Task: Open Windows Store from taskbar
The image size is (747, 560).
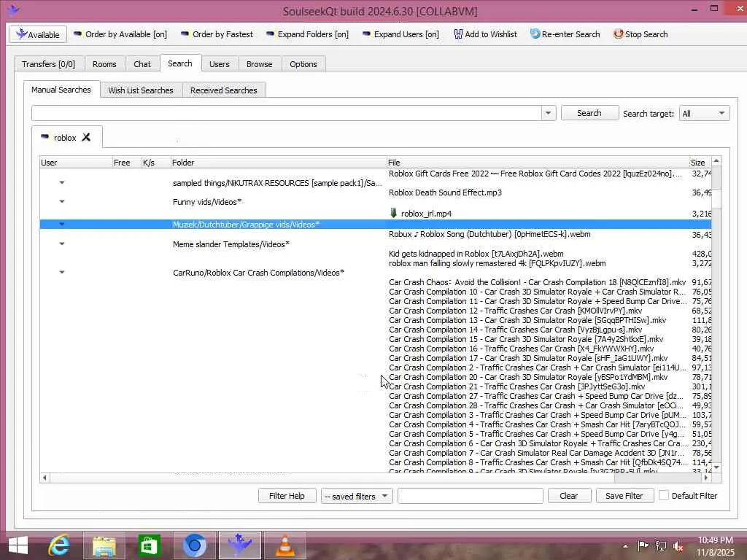Action: pyautogui.click(x=149, y=545)
